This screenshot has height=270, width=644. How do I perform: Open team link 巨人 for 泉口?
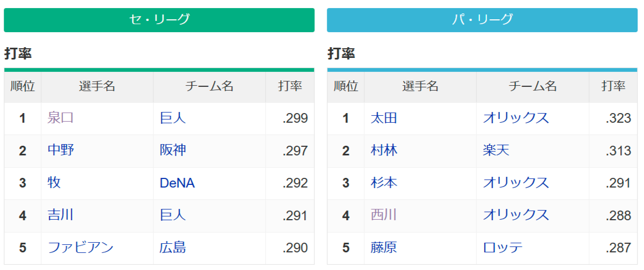tap(173, 118)
